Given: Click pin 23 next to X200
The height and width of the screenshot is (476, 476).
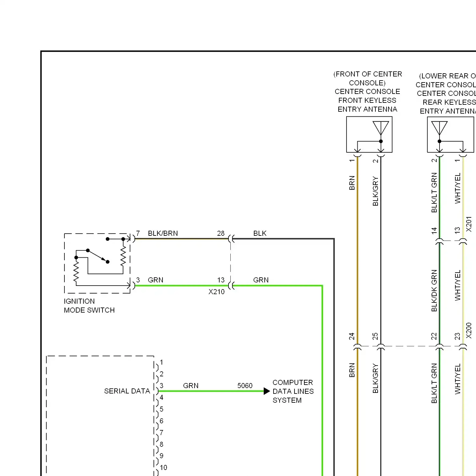Looking at the screenshot, I should click(457, 336).
